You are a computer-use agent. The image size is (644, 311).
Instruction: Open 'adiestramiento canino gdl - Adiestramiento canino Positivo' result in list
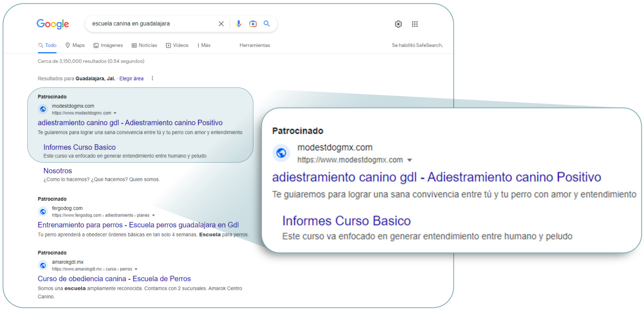pos(130,123)
